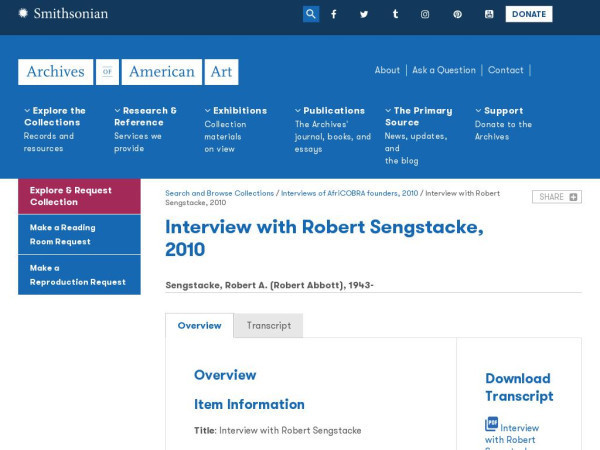This screenshot has width=600, height=450.
Task: Open the Instagram icon
Action: pos(425,14)
